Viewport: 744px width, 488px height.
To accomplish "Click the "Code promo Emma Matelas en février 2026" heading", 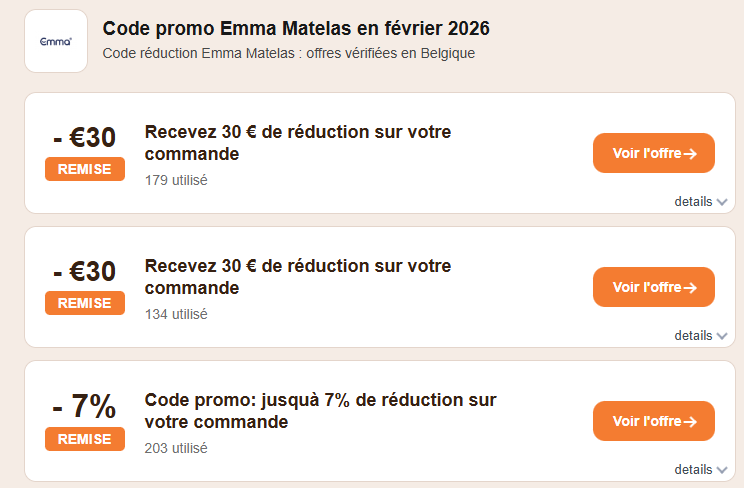I will (296, 28).
